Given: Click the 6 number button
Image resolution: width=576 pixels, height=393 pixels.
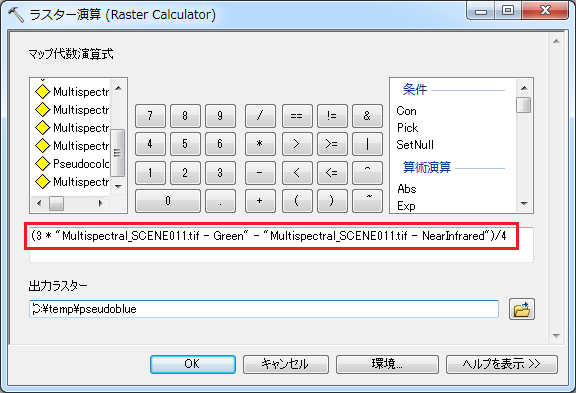Looking at the screenshot, I should click(x=220, y=144).
